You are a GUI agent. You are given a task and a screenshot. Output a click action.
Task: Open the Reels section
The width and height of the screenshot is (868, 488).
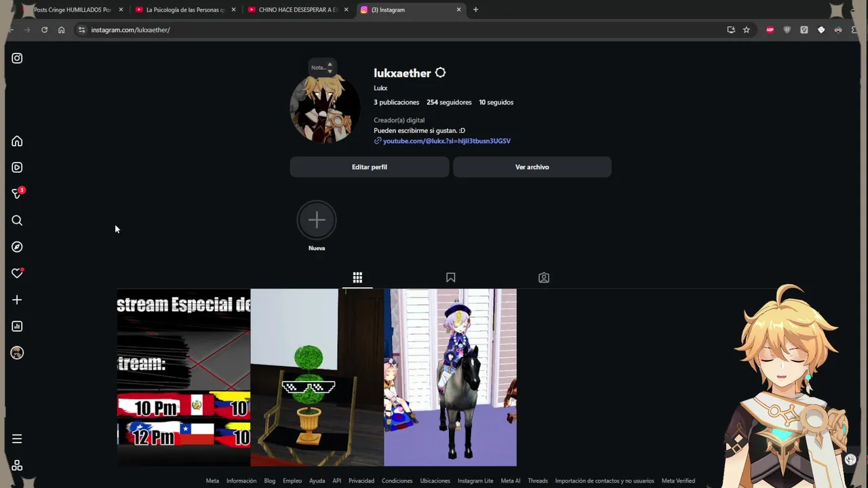17,167
